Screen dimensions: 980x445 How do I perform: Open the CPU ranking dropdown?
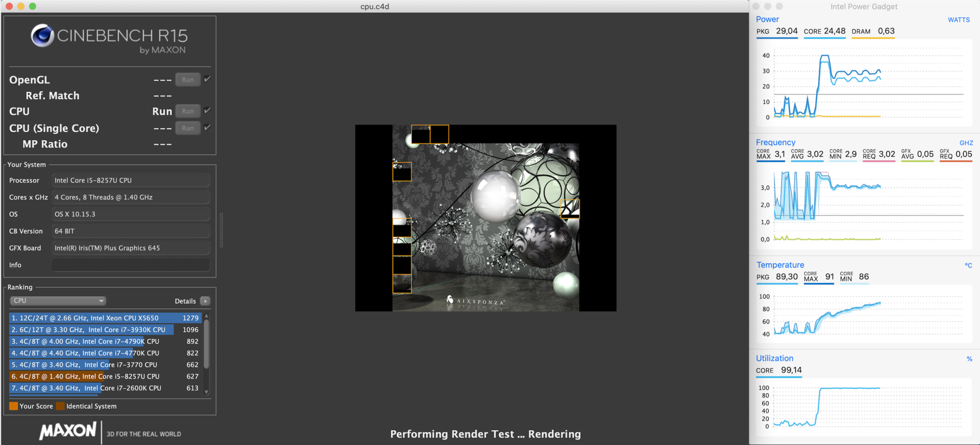tap(58, 301)
